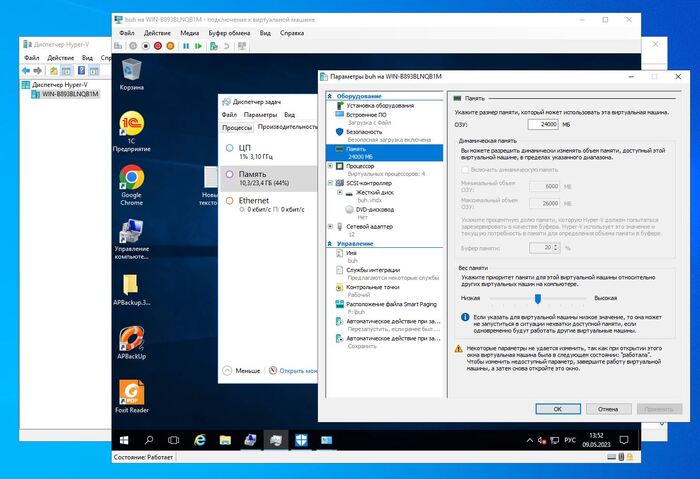This screenshot has width=700, height=479.
Task: Switch to the Процессы tab in Task Manager
Action: point(237,128)
